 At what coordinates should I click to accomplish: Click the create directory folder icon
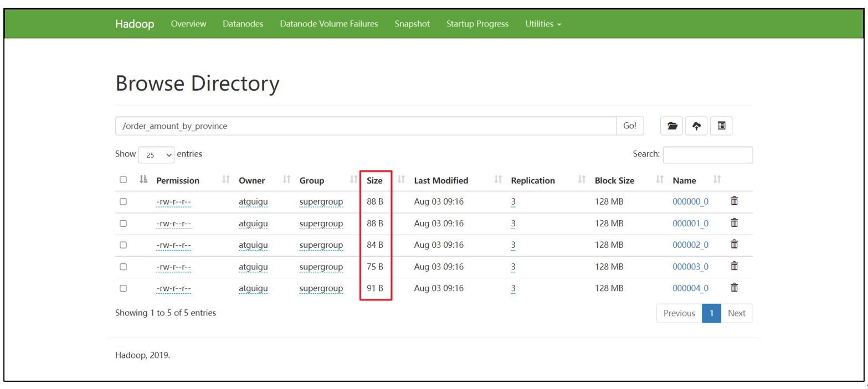[672, 126]
